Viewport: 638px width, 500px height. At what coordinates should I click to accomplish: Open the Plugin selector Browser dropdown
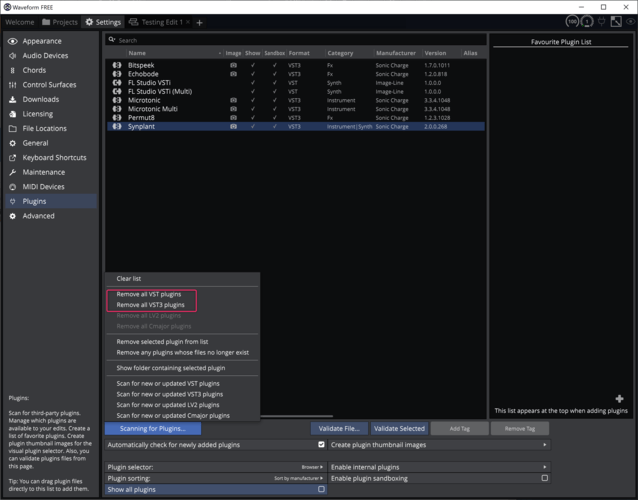pyautogui.click(x=312, y=467)
